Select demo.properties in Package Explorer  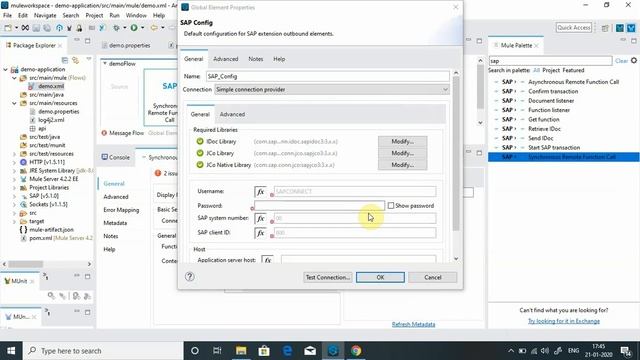tap(58, 111)
